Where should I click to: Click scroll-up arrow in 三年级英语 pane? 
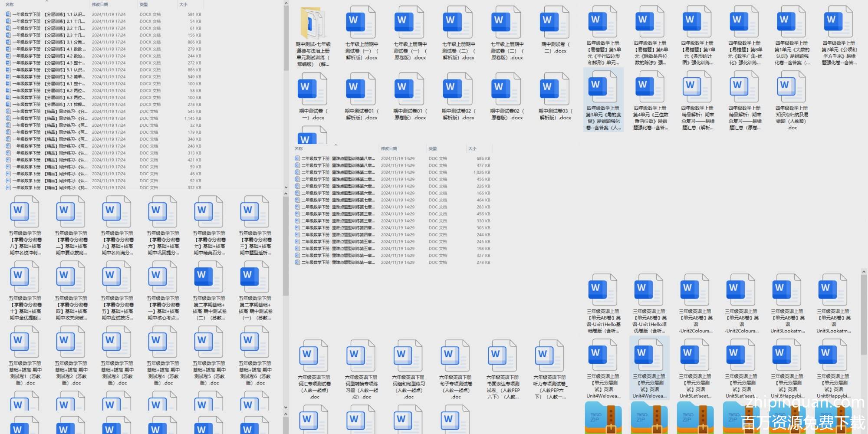pos(864,272)
